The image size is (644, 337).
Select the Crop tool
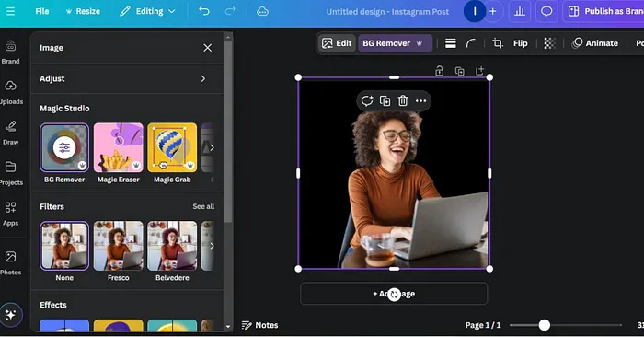tap(498, 43)
